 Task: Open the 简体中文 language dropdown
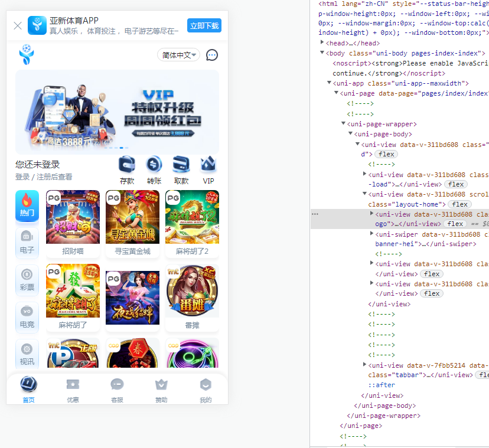pyautogui.click(x=179, y=55)
